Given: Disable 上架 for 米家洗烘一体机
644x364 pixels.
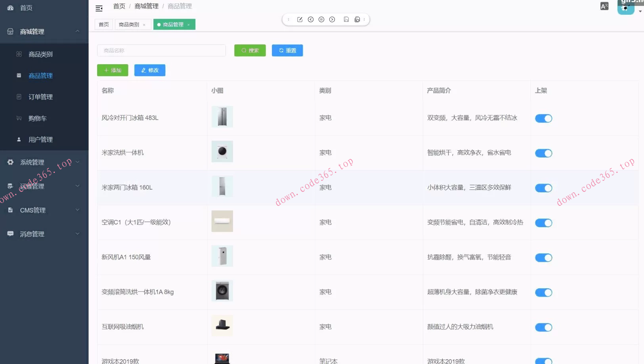Looking at the screenshot, I should click(x=543, y=153).
